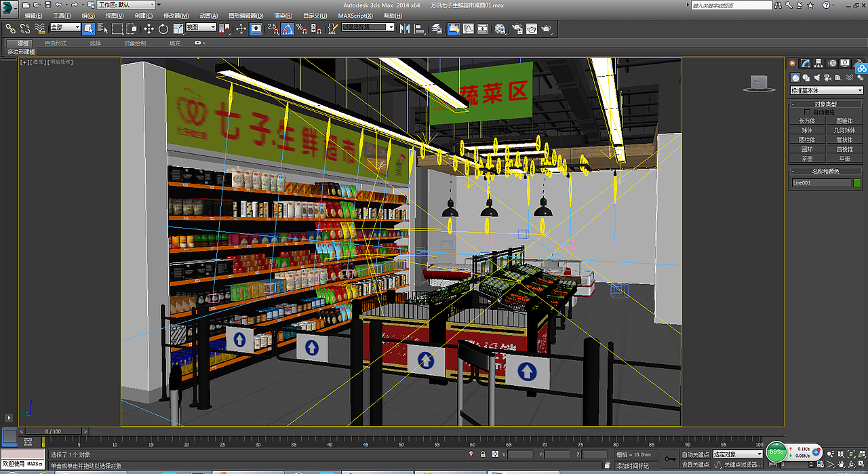Select the Link tool chain icon
This screenshot has width=868, height=474.
pyautogui.click(x=11, y=28)
